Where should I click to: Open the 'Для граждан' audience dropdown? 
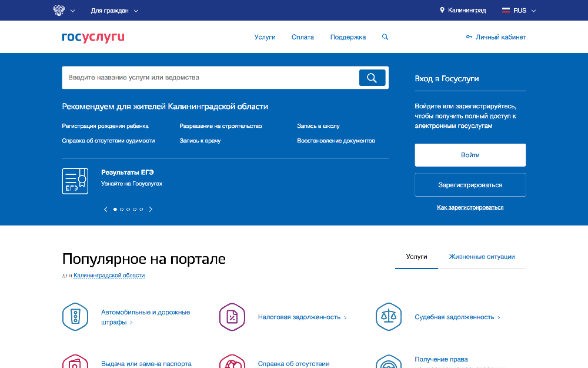click(115, 11)
